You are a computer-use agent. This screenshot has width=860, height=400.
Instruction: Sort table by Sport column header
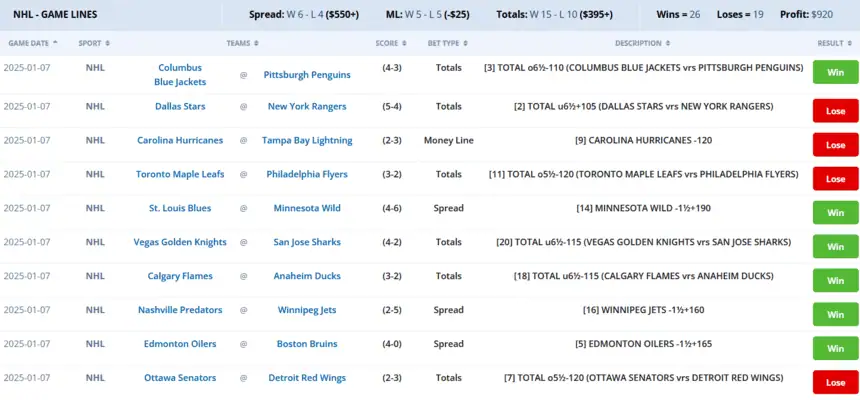[94, 43]
